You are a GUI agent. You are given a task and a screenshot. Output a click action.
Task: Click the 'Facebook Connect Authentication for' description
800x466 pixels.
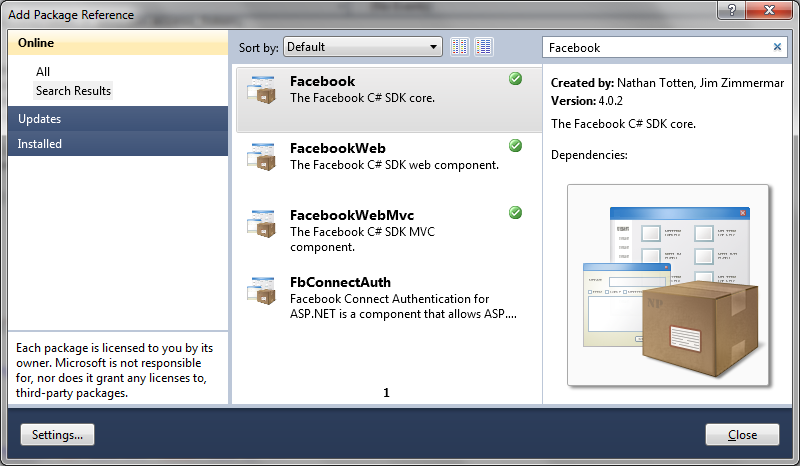pos(389,299)
